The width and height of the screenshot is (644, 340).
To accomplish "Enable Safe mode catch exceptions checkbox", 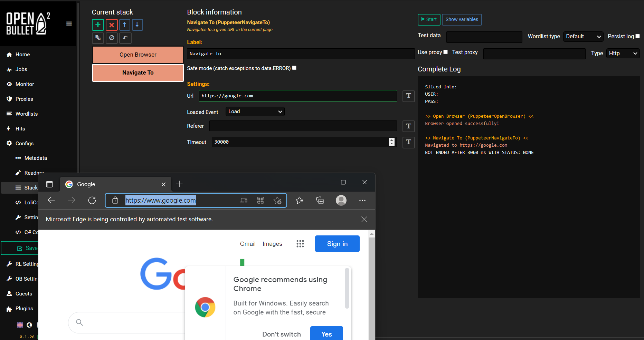I will coord(294,68).
